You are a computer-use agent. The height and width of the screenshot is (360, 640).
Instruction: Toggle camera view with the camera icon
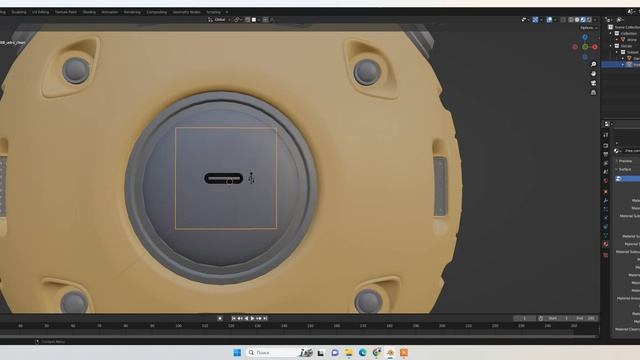coord(593,83)
